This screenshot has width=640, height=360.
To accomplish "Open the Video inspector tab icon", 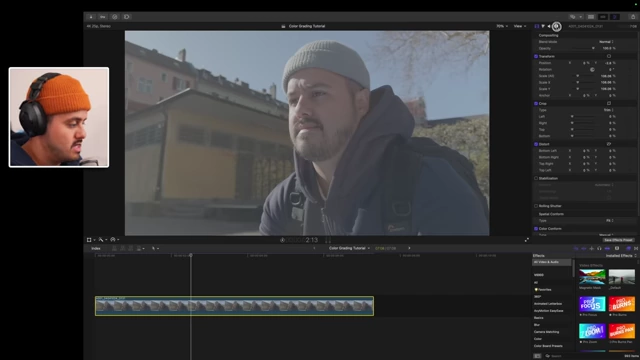I will pyautogui.click(x=537, y=26).
